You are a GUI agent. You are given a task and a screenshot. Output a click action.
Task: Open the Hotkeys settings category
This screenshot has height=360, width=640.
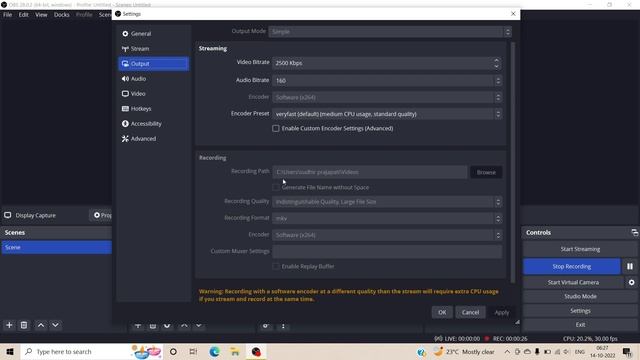[x=153, y=109]
